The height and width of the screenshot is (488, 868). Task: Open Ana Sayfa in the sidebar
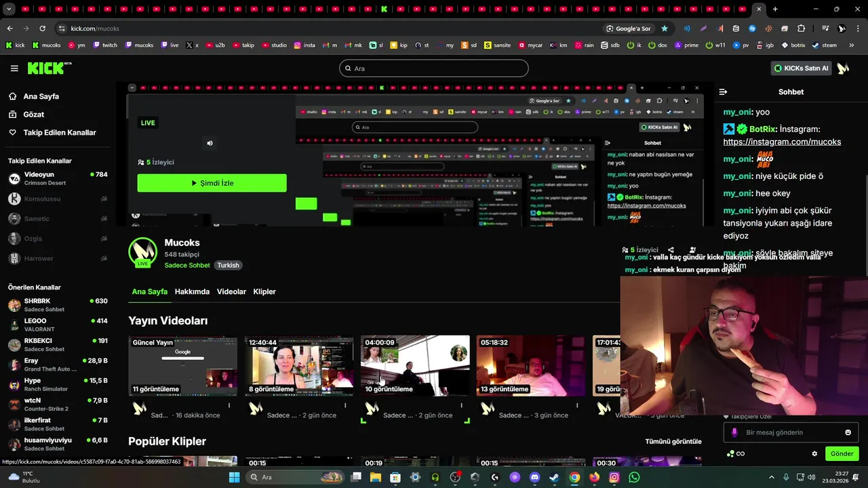pos(41,96)
